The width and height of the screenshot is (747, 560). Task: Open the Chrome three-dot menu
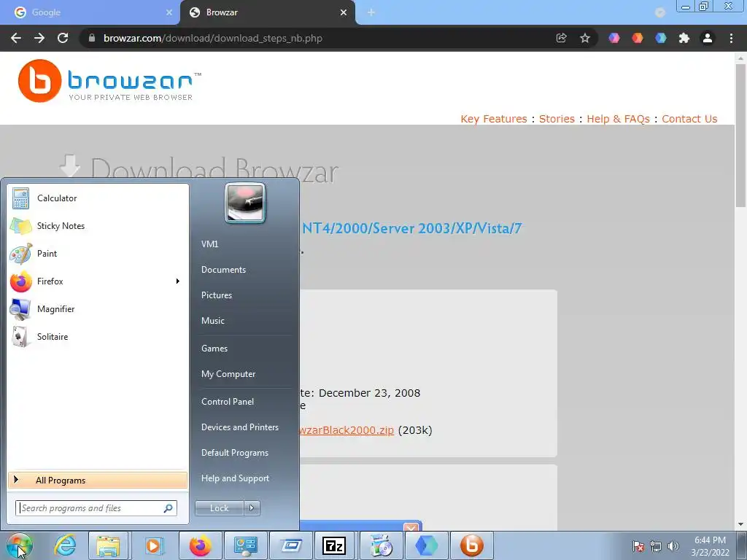[x=731, y=38]
